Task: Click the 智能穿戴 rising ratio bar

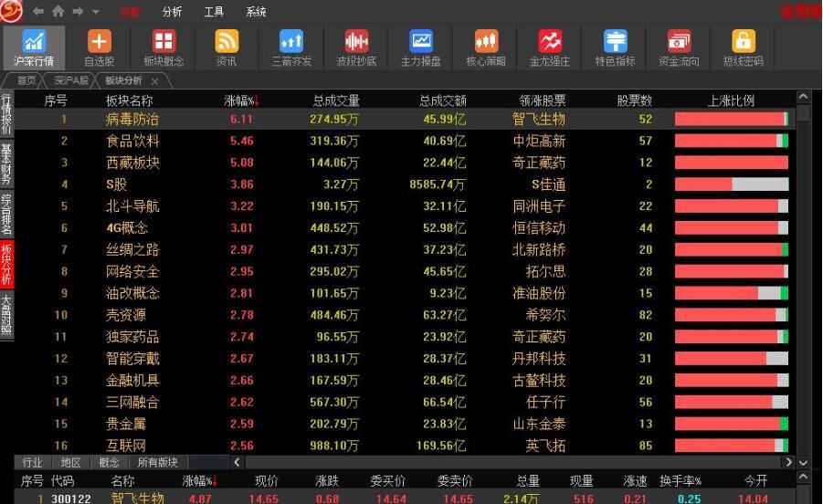Action: coord(731,358)
